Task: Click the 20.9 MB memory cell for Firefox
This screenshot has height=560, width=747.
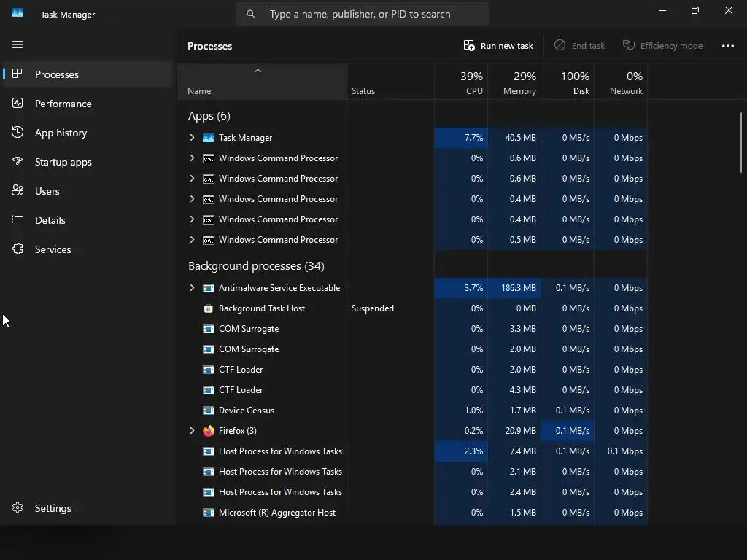Action: (x=514, y=431)
